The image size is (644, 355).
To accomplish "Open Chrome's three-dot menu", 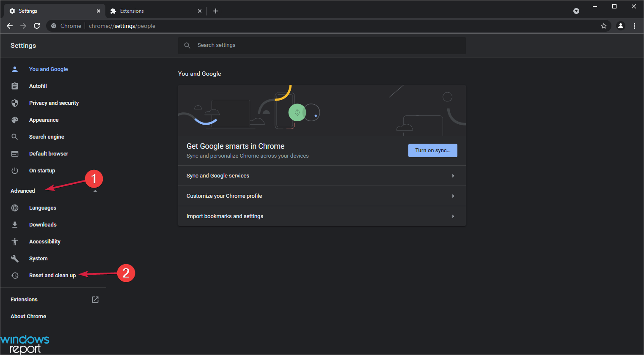I will point(634,26).
